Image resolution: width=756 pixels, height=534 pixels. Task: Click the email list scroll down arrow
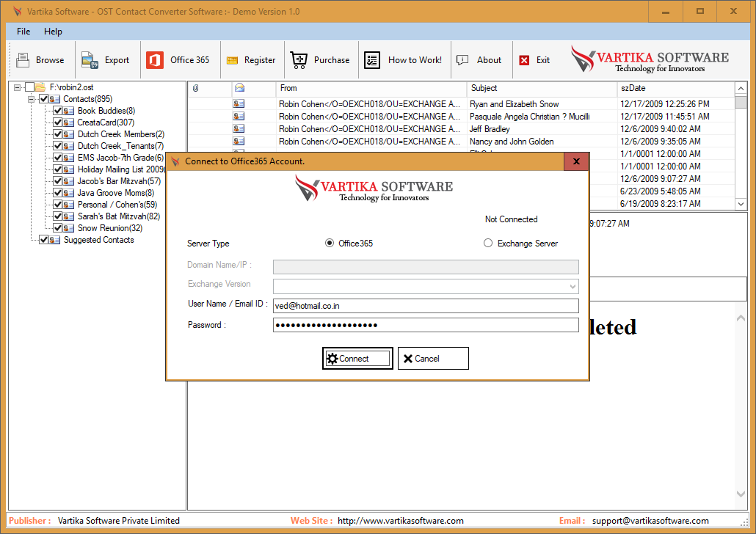[741, 204]
